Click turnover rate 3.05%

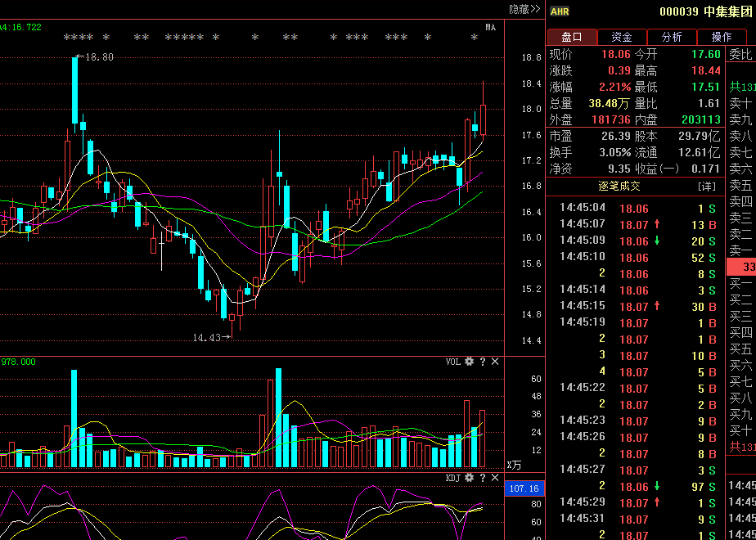(x=615, y=152)
